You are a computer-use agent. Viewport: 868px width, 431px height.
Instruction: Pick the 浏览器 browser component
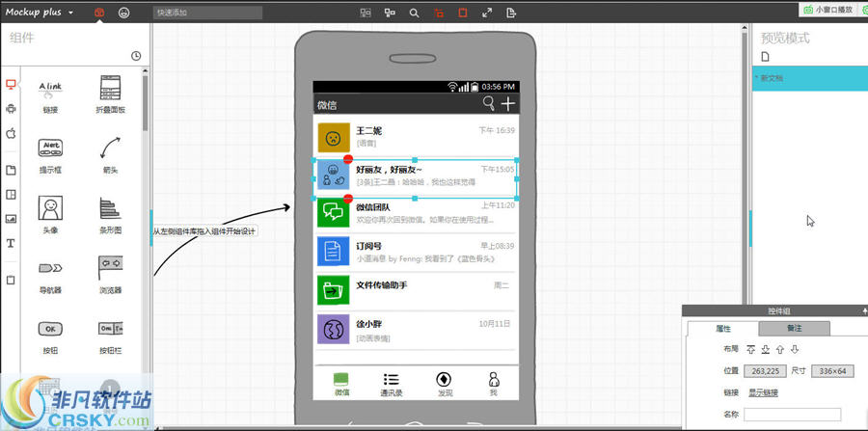coord(110,275)
